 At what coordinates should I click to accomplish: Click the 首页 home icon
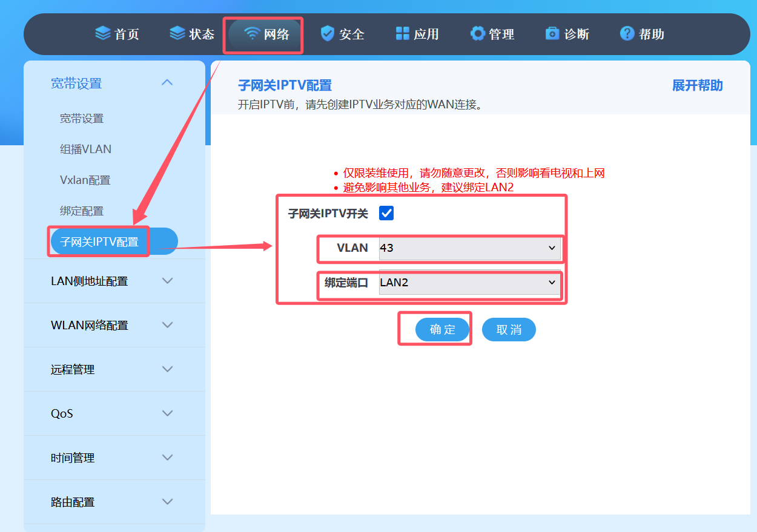(103, 33)
